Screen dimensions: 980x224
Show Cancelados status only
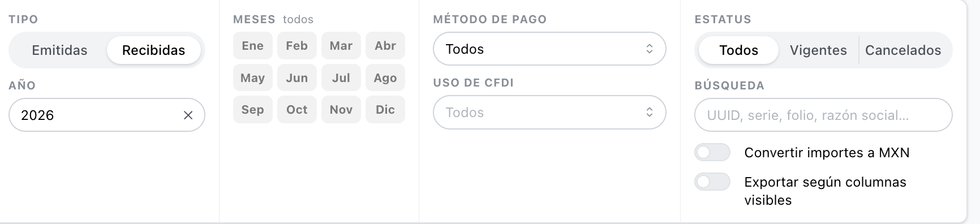903,50
